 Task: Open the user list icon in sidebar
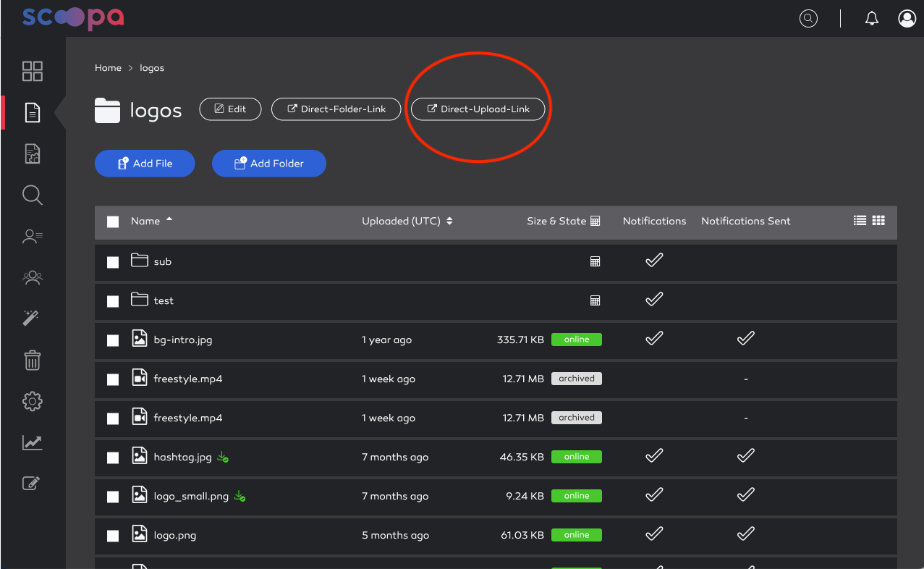pos(33,236)
